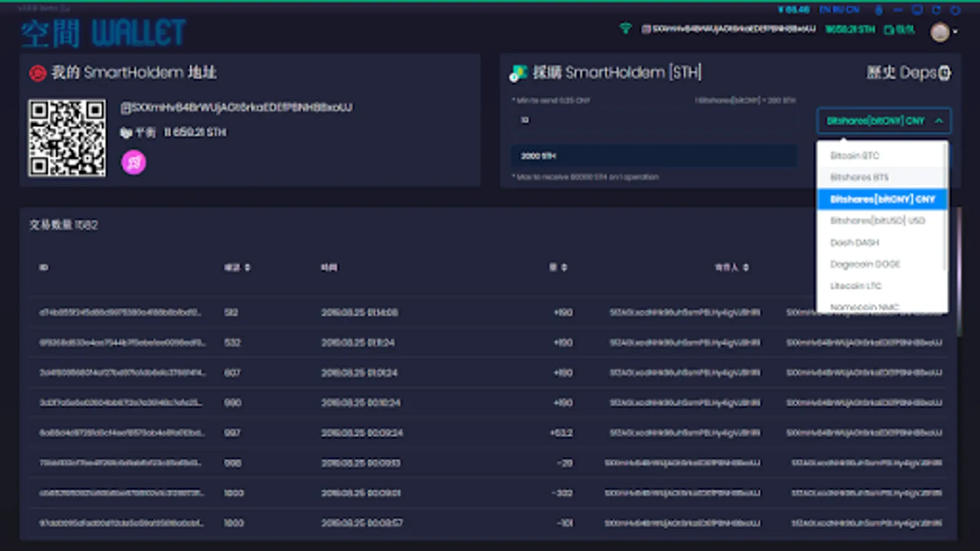Collapse the Bitshares[bitCNY] CNY currency dropdown
This screenshot has width=980, height=551.
point(884,121)
